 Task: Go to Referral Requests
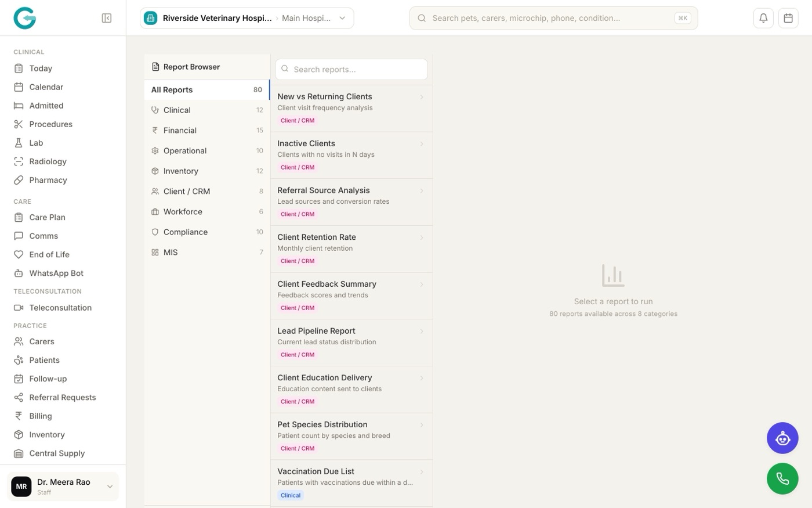63,397
